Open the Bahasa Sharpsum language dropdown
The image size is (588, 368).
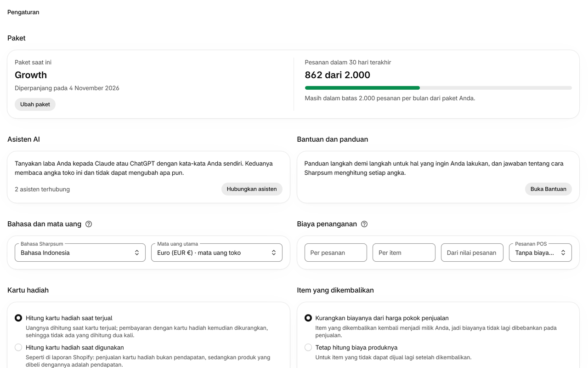click(x=80, y=253)
